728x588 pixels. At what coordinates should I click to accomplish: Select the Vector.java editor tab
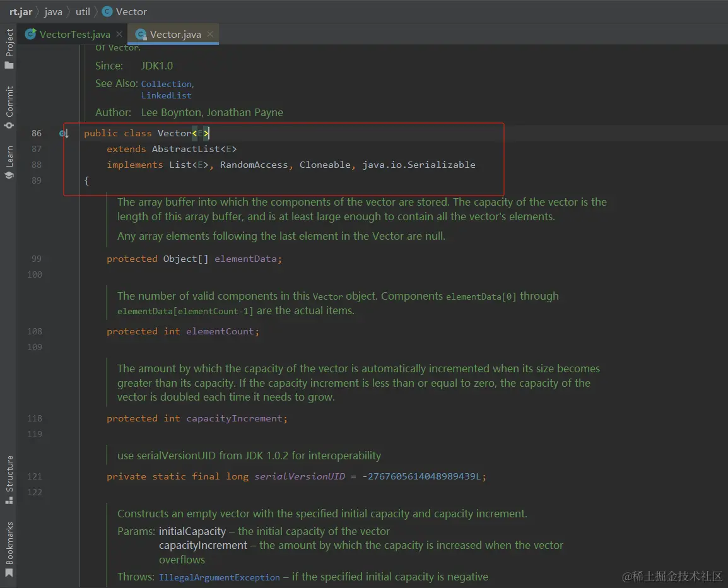point(175,34)
